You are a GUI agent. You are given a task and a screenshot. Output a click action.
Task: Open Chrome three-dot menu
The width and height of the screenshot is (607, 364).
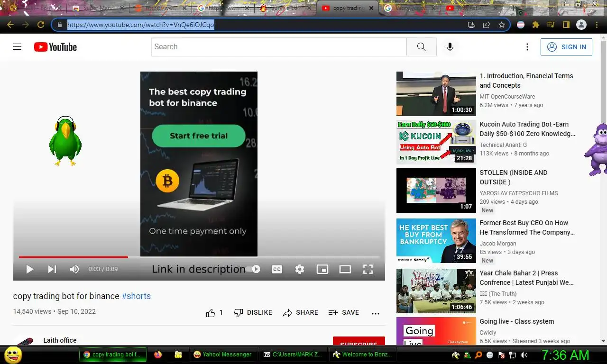[x=596, y=25]
